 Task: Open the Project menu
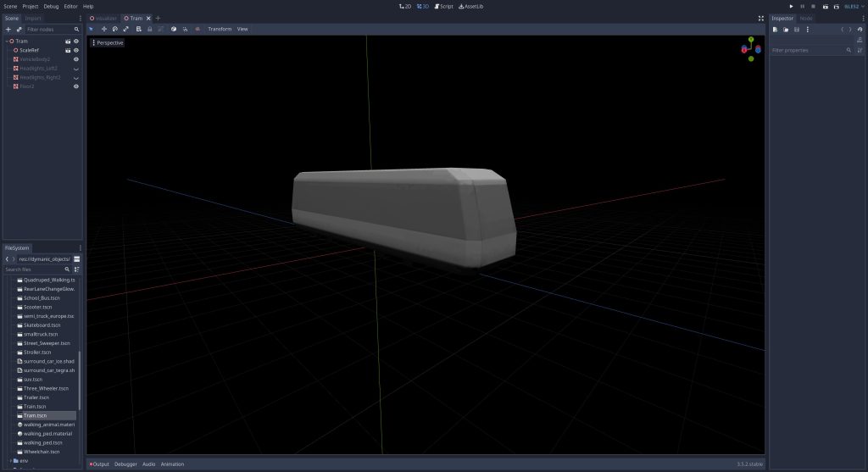pyautogui.click(x=31, y=6)
